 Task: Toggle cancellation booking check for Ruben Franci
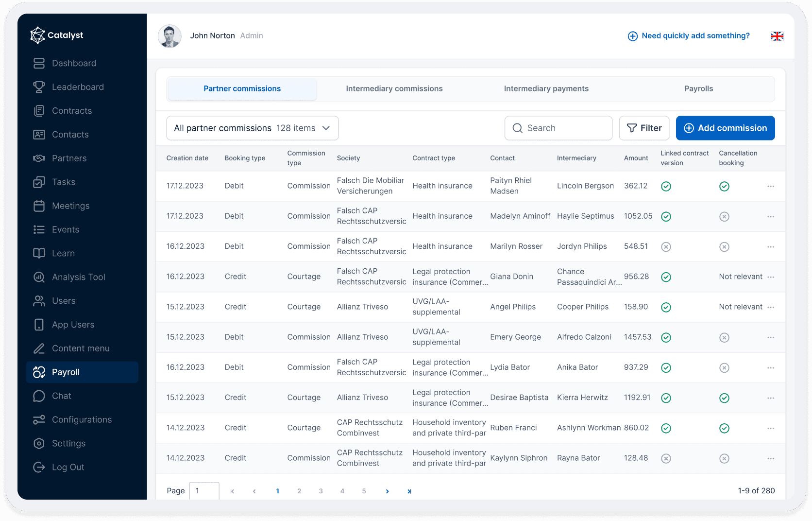point(724,428)
